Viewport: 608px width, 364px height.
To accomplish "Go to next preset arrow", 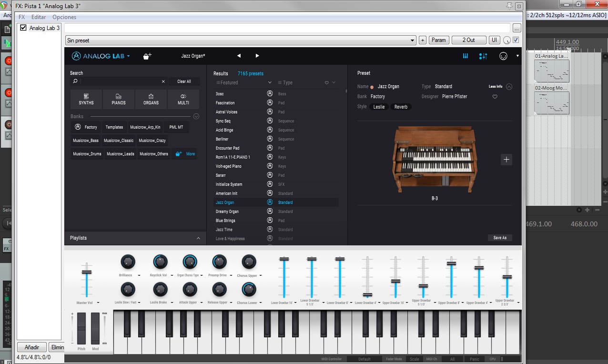I will point(257,56).
